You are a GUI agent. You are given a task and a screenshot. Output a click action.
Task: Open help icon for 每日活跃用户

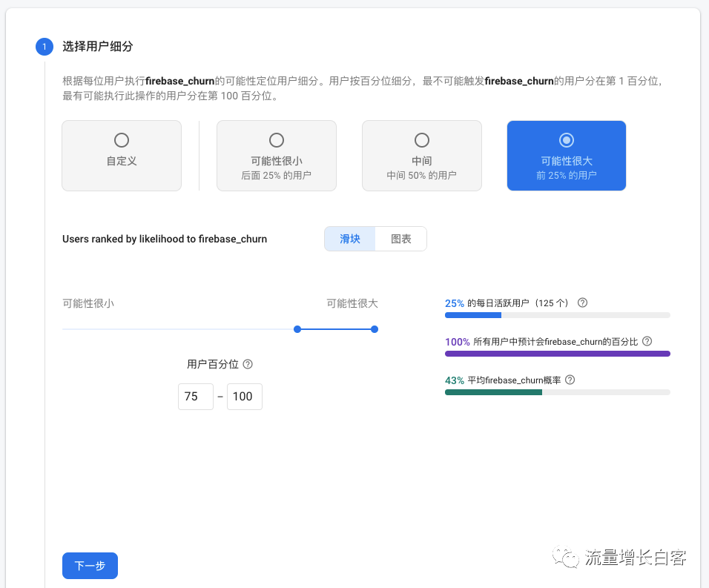(582, 303)
